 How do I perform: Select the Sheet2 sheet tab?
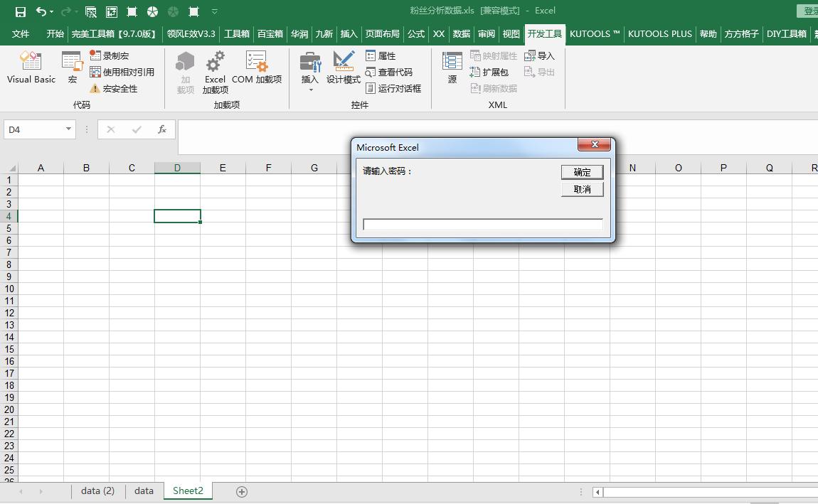pyautogui.click(x=188, y=490)
